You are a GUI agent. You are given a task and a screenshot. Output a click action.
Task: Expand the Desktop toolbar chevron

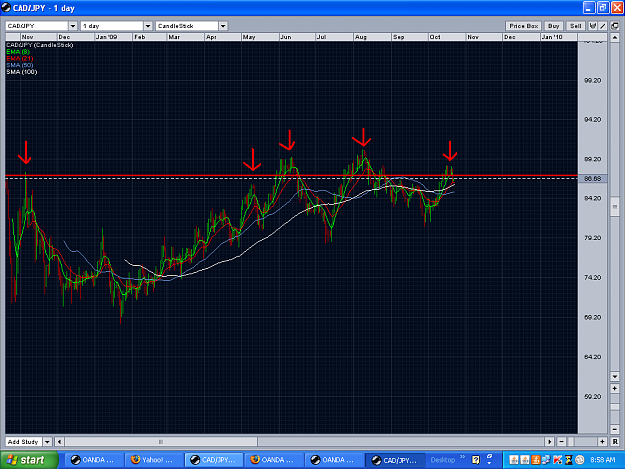click(462, 457)
